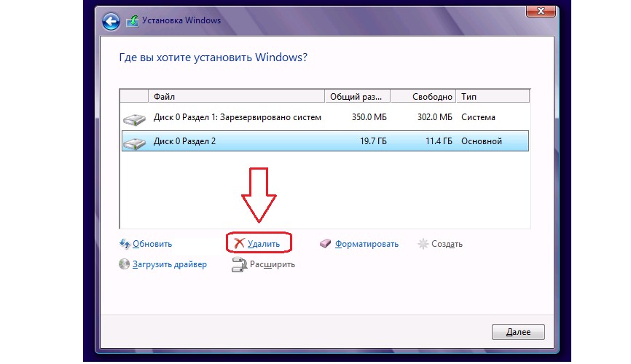Open the Обновить link
The height and width of the screenshot is (364, 631).
[152, 244]
